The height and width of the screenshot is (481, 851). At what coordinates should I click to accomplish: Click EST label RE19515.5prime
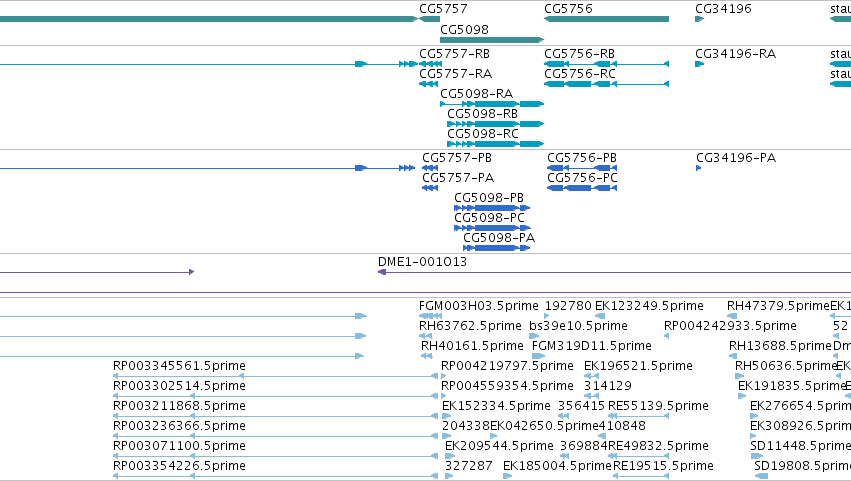(x=663, y=467)
